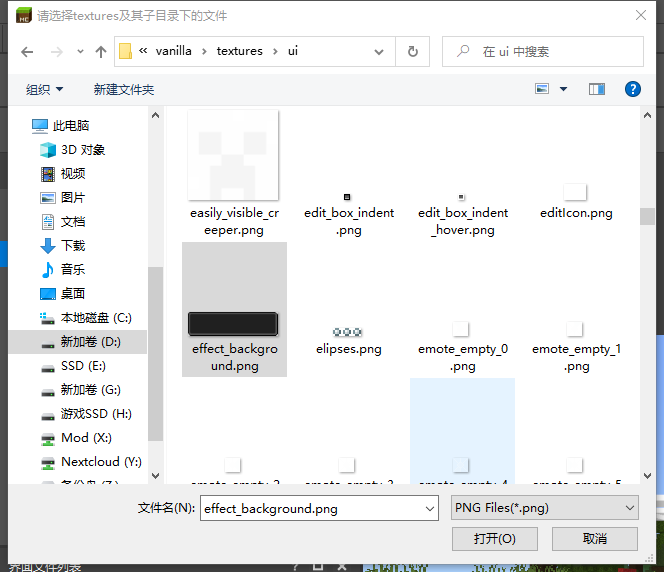
Task: Toggle the preview pane icon
Action: point(597,89)
